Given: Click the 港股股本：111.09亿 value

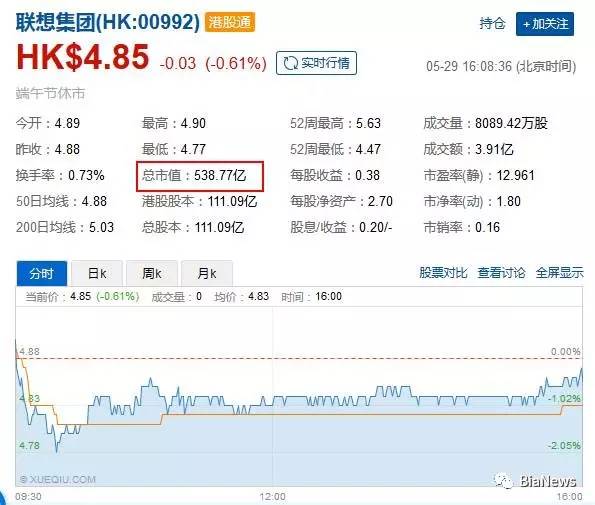Looking at the screenshot, I should (x=200, y=201).
